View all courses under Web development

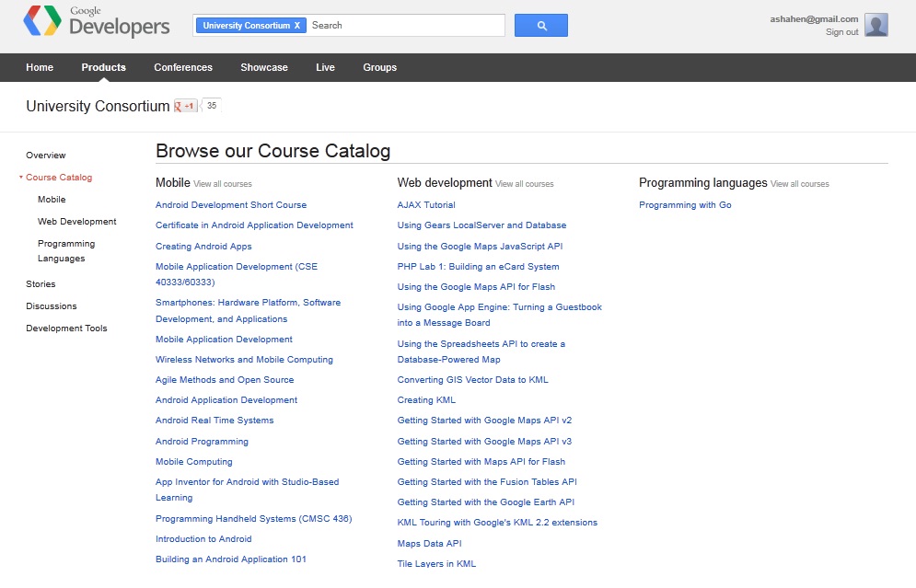point(525,184)
